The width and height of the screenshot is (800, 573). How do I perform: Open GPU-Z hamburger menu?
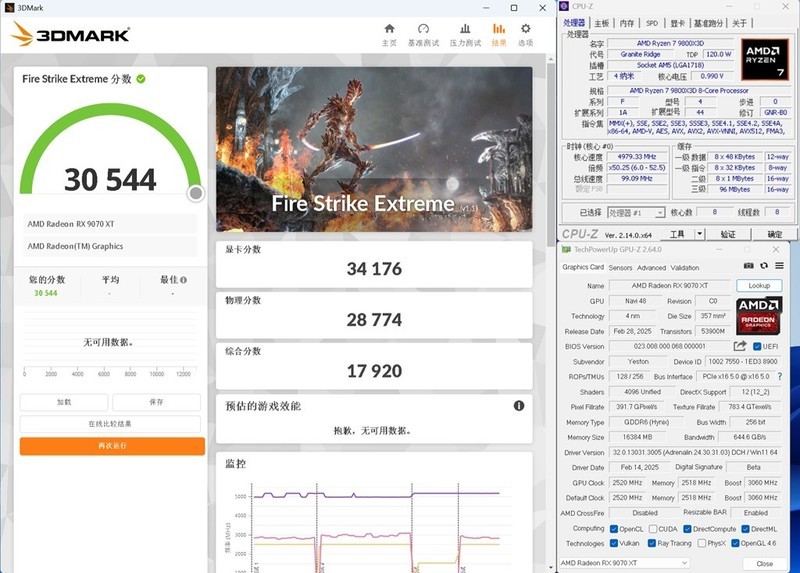tap(779, 265)
